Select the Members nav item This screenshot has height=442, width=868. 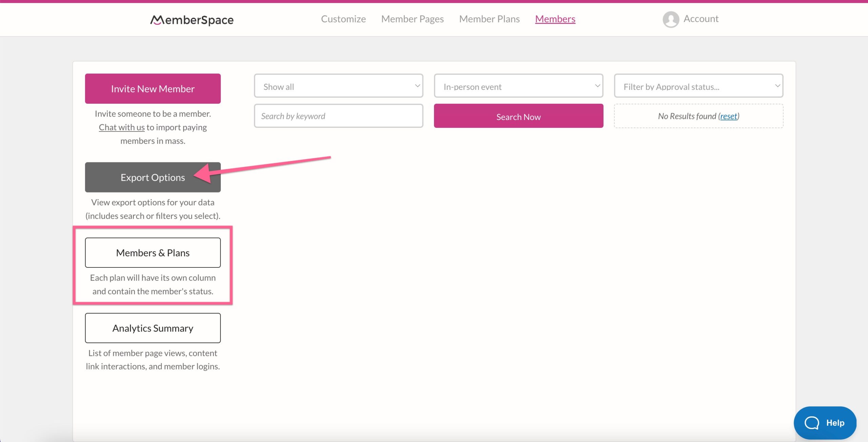pos(555,19)
